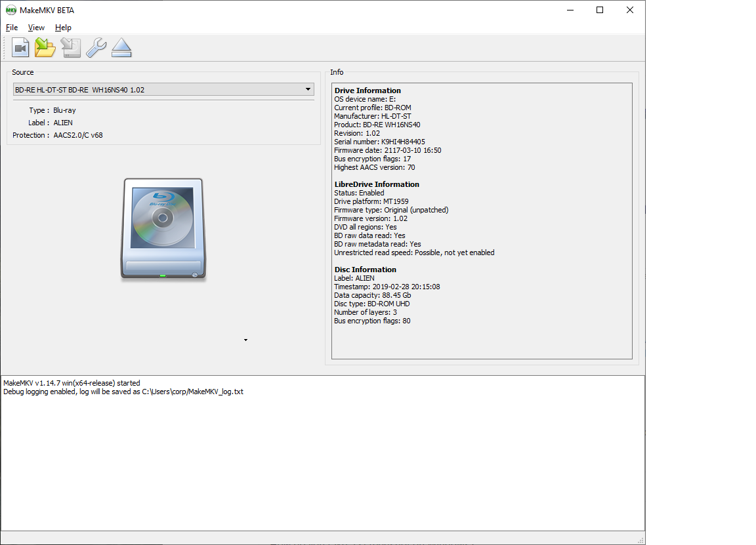
Task: Click the open disc folder icon
Action: coord(45,47)
